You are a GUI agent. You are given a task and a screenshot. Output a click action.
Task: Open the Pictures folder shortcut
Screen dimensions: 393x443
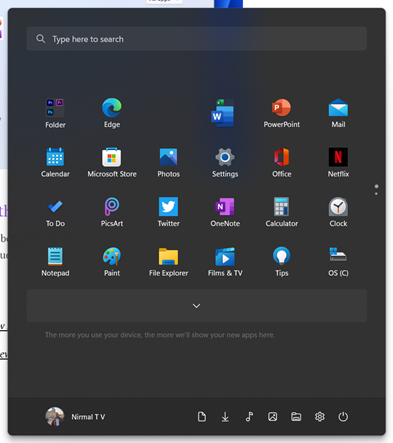point(272,417)
